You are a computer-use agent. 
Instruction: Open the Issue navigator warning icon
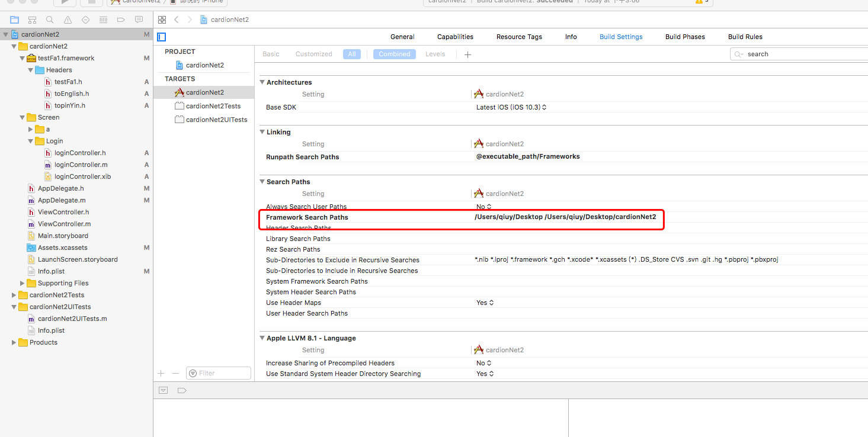tap(68, 20)
